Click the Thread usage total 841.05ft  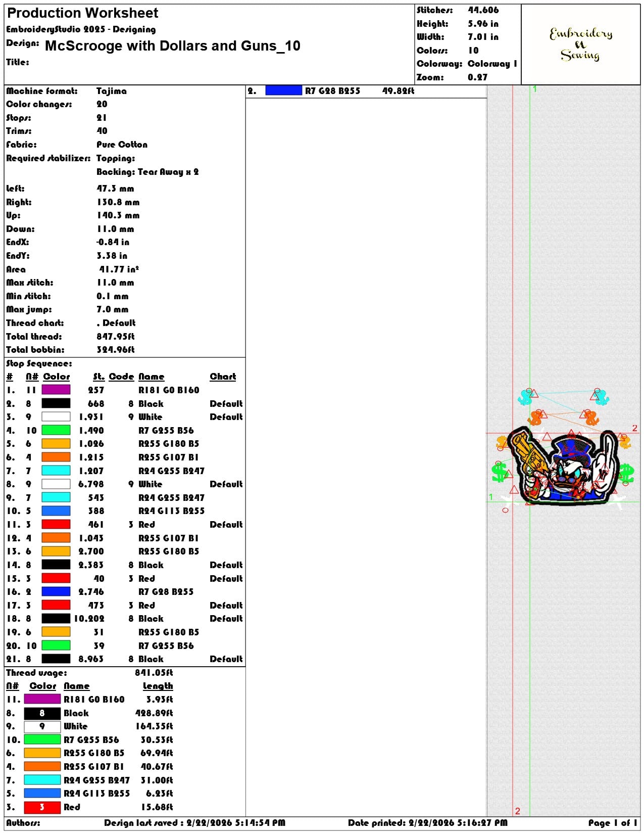click(154, 673)
